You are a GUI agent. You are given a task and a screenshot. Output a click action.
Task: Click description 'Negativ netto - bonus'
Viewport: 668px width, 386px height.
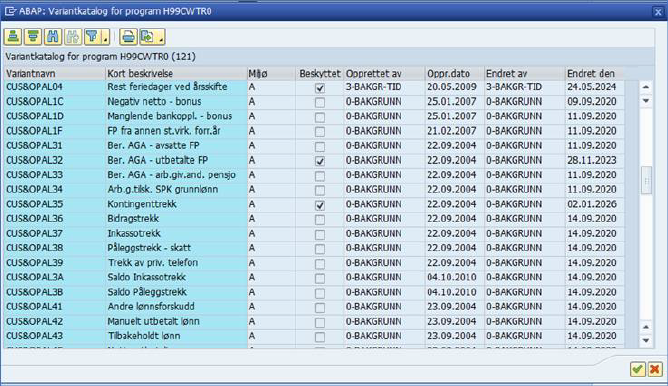(x=154, y=101)
